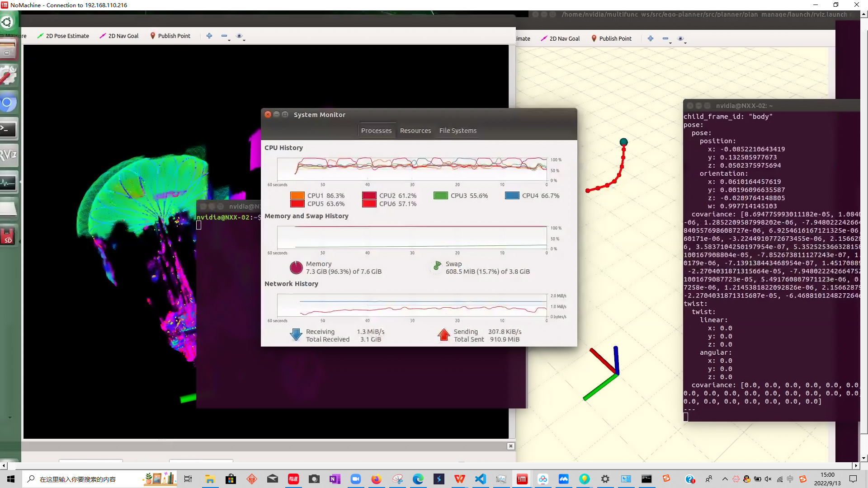Click the zoom in icon in RViz toolbar
This screenshot has width=868, height=488.
[209, 36]
